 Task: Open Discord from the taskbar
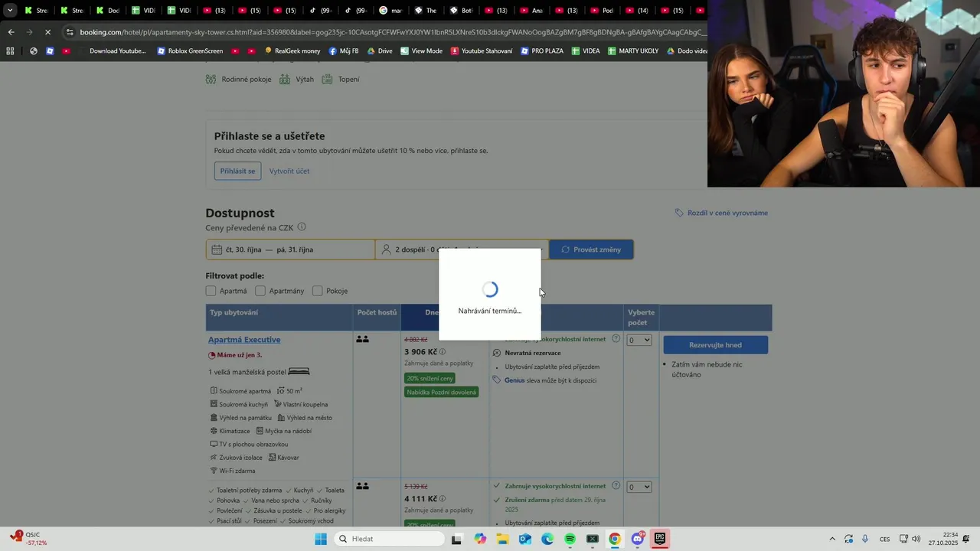pos(637,539)
